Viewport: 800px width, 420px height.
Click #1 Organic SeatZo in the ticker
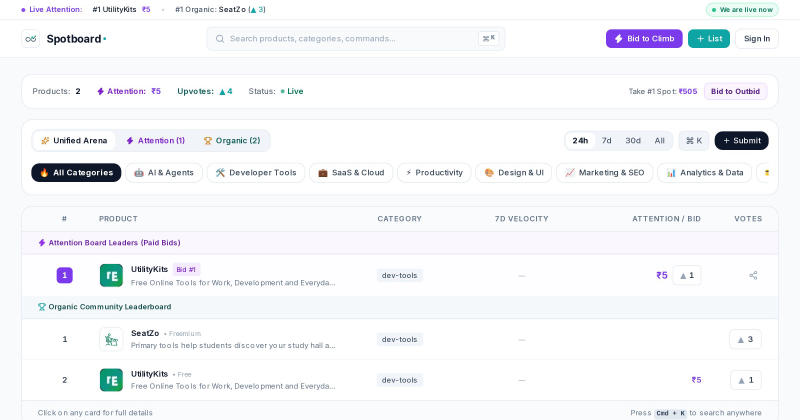pyautogui.click(x=220, y=10)
